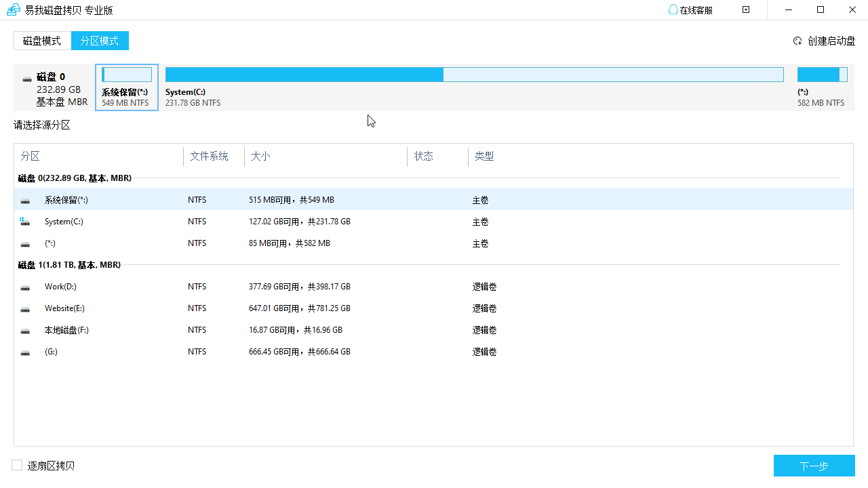Select the System(C:) block in disk map
This screenshot has width=868, height=488.
tap(475, 75)
